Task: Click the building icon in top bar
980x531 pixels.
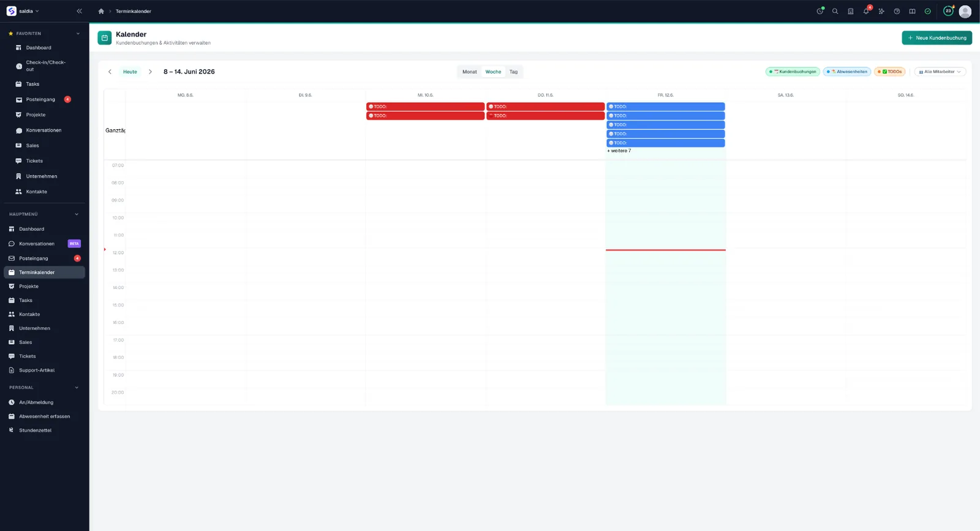Action: pos(851,11)
